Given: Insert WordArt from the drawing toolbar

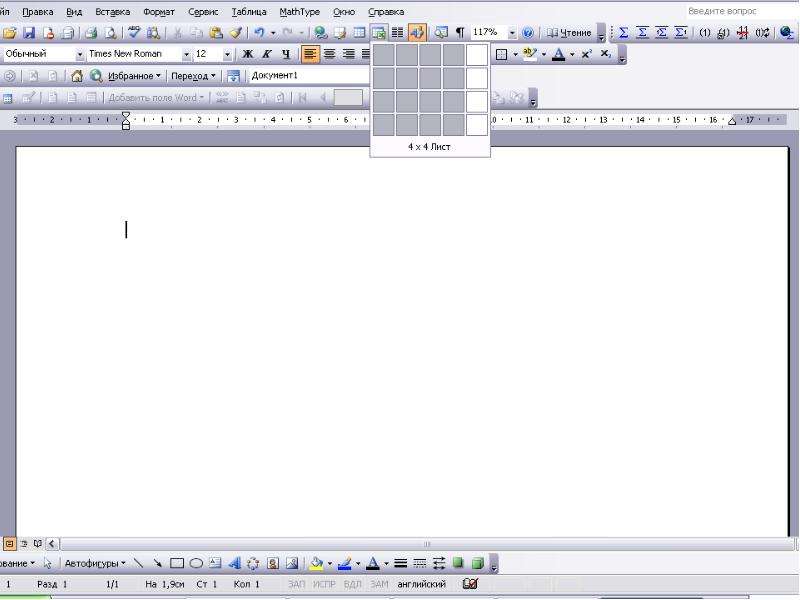Looking at the screenshot, I should coord(234,563).
